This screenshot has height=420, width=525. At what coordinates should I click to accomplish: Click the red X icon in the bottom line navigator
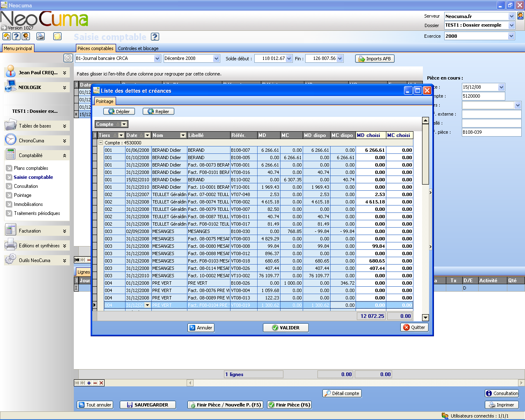point(101,383)
